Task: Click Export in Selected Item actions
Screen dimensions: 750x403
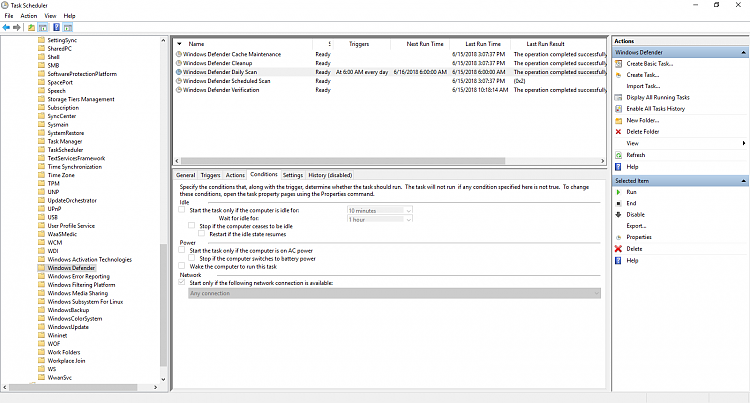Action: click(636, 226)
